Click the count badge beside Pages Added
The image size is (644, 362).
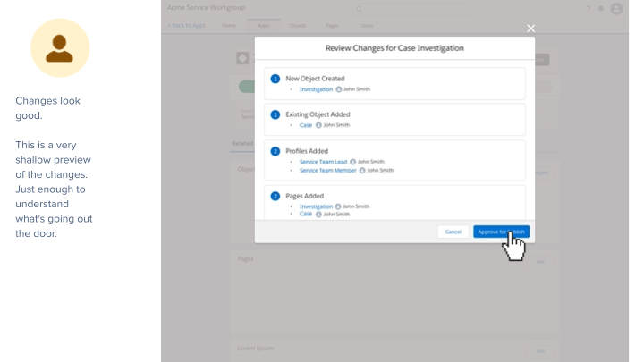[275, 196]
